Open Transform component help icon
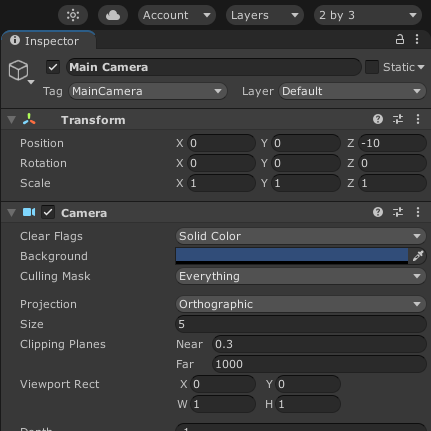This screenshot has width=431, height=431. 378,119
